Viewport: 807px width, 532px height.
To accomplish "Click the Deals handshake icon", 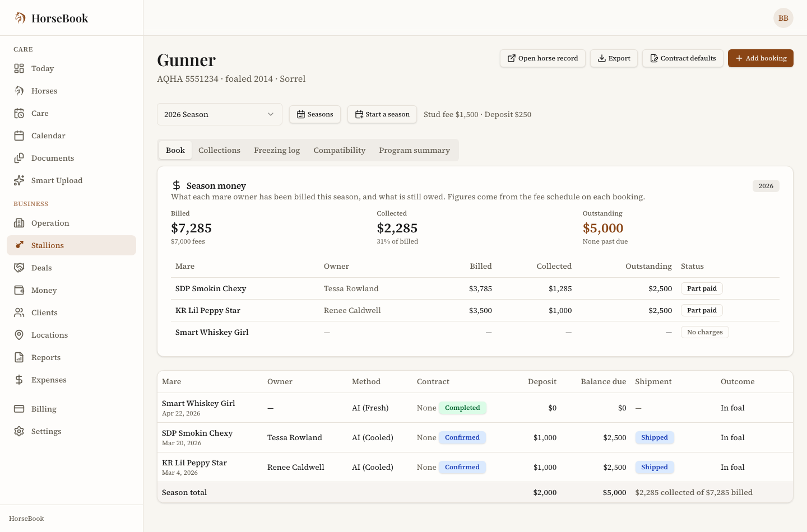I will 19,268.
